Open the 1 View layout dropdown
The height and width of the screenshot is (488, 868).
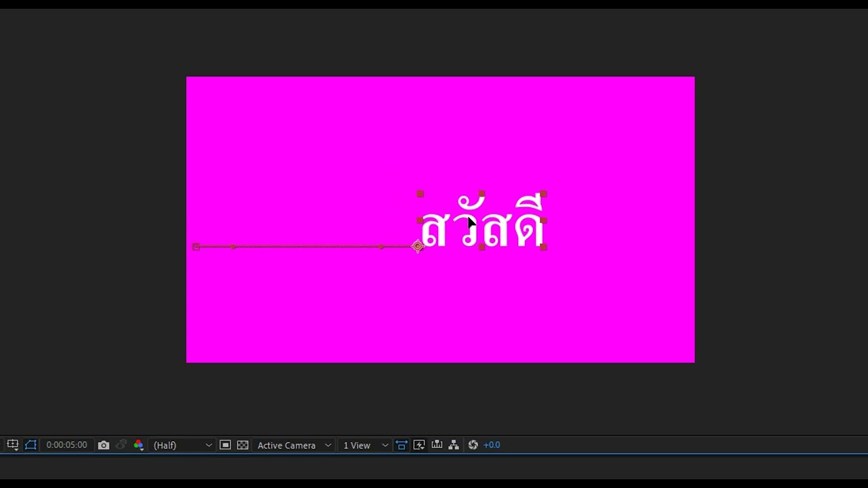365,445
